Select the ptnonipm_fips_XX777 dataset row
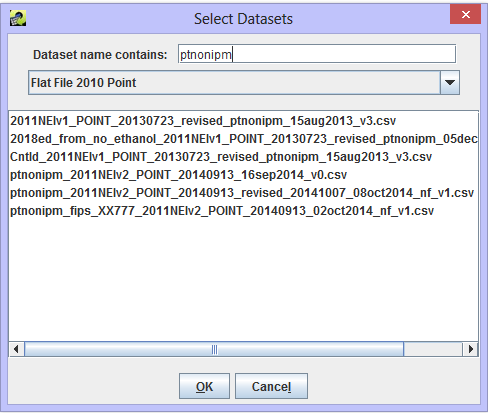 pyautogui.click(x=243, y=211)
